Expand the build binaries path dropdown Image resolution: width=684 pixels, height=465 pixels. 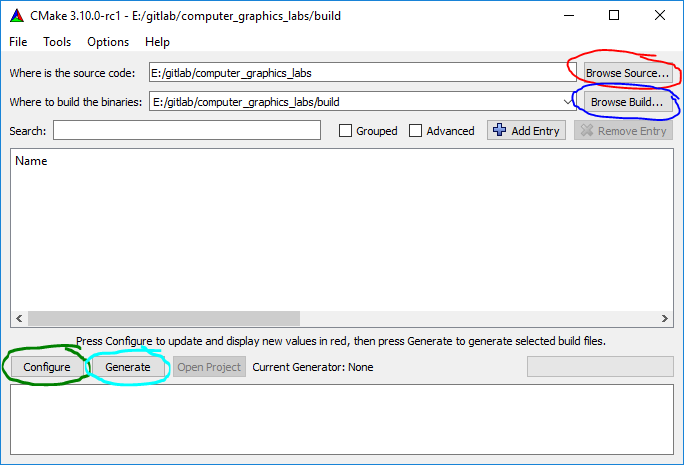tap(567, 102)
